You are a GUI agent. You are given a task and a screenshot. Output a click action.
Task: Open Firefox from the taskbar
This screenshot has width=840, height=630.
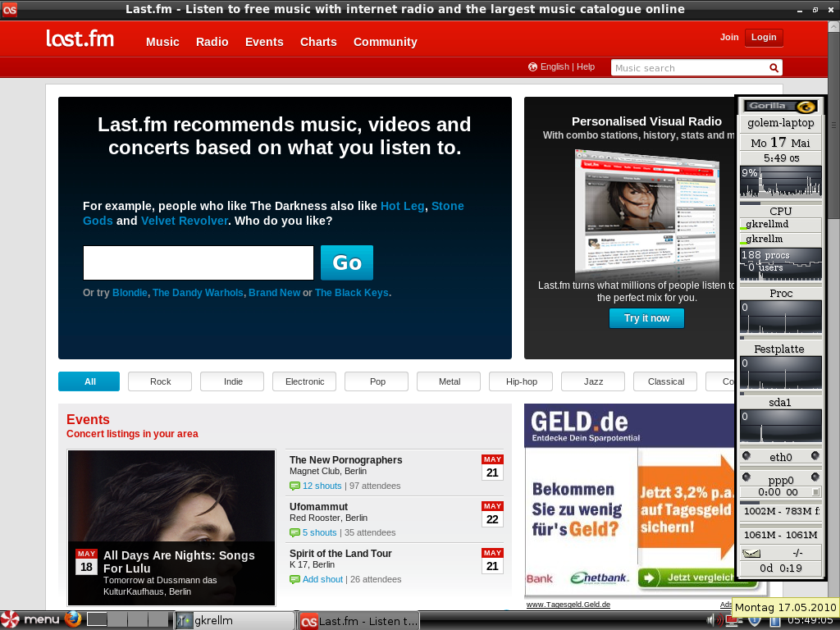pyautogui.click(x=73, y=620)
